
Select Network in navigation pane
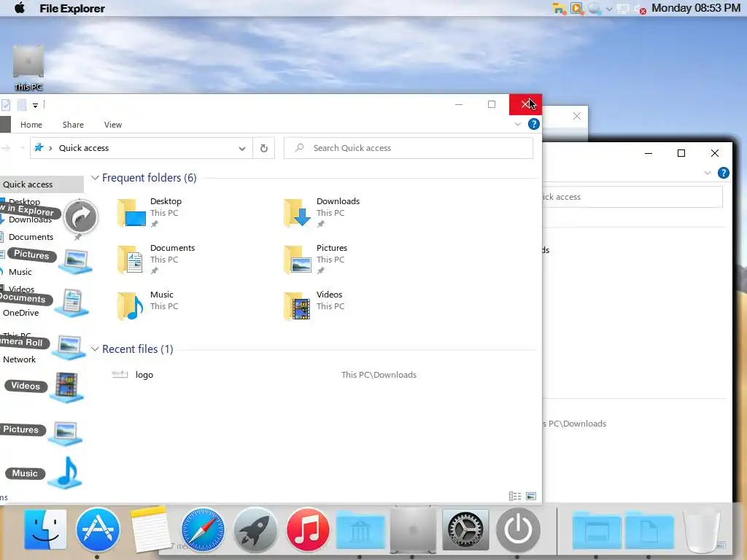click(x=19, y=359)
